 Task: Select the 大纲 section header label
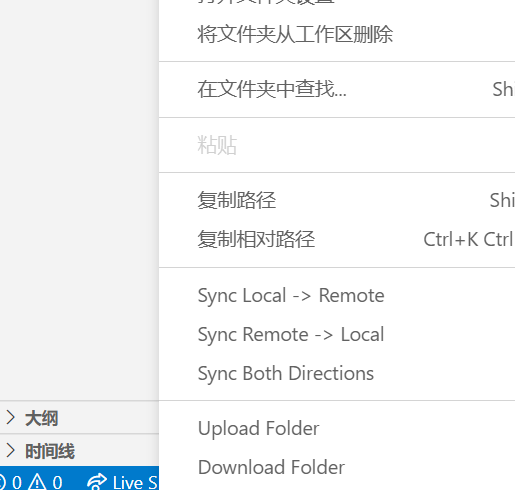(x=42, y=418)
